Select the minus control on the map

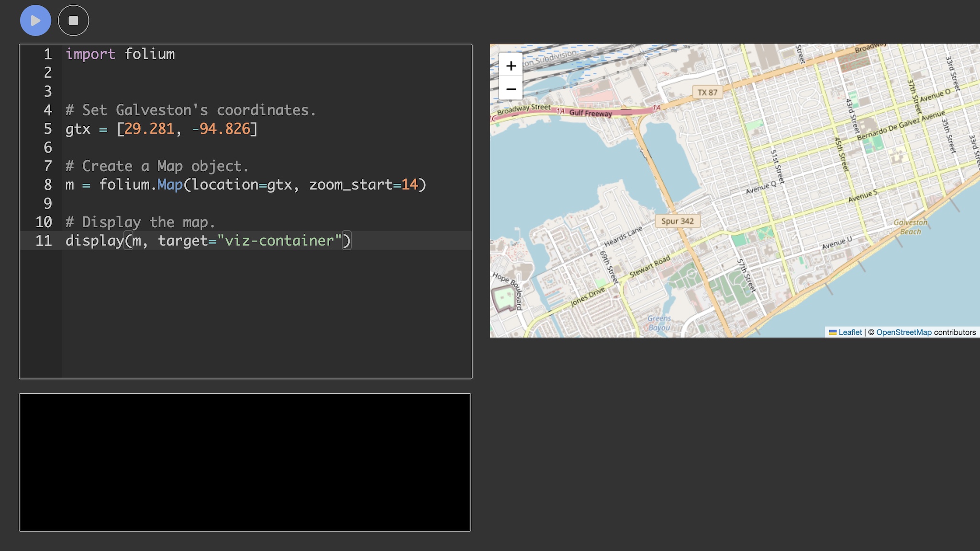tap(510, 89)
